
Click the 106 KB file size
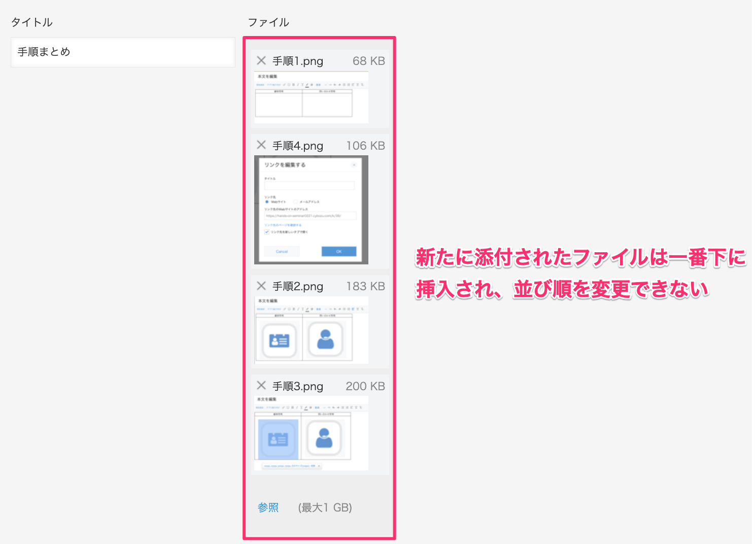[x=366, y=146]
